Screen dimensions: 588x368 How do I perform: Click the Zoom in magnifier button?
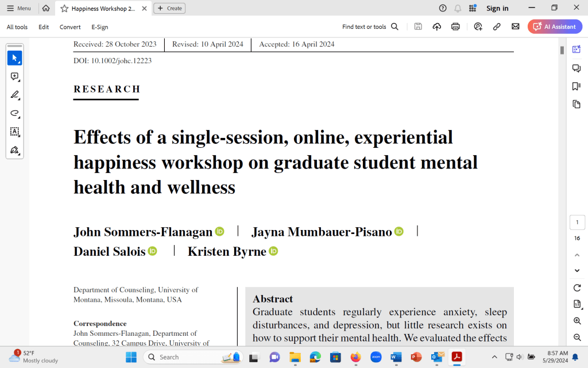577,321
